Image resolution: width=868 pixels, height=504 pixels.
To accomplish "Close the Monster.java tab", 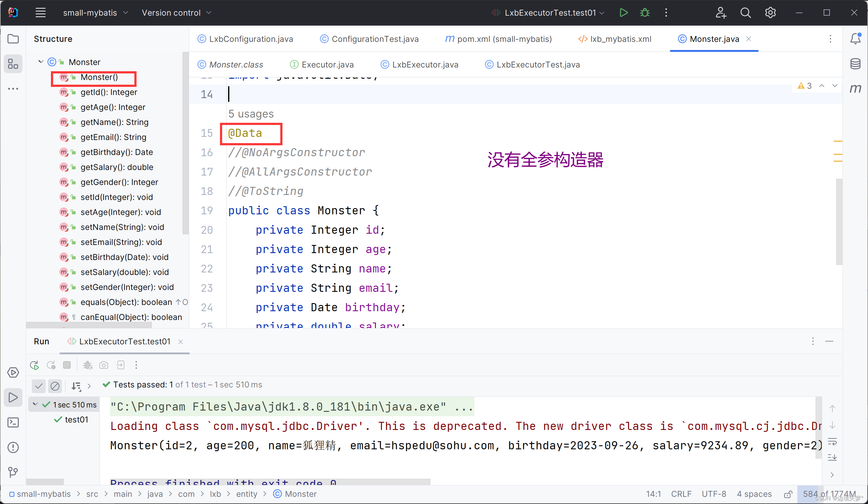I will 748,39.
